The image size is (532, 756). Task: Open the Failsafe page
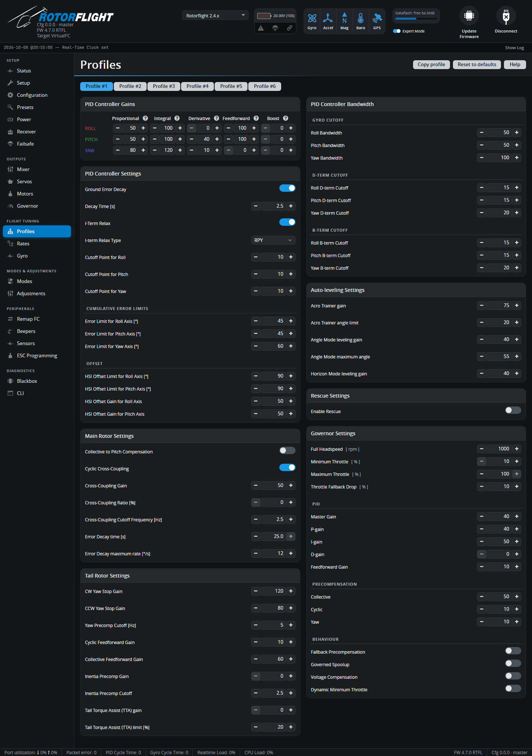[37, 144]
